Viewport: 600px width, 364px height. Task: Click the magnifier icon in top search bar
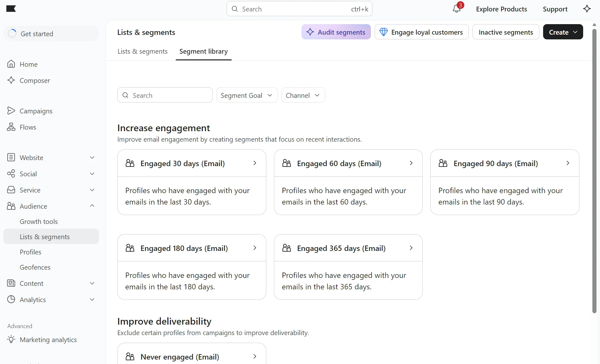[x=235, y=9]
